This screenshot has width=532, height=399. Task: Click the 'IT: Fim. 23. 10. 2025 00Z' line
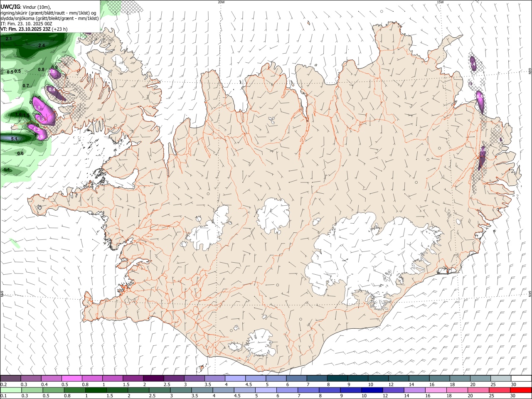pyautogui.click(x=26, y=24)
